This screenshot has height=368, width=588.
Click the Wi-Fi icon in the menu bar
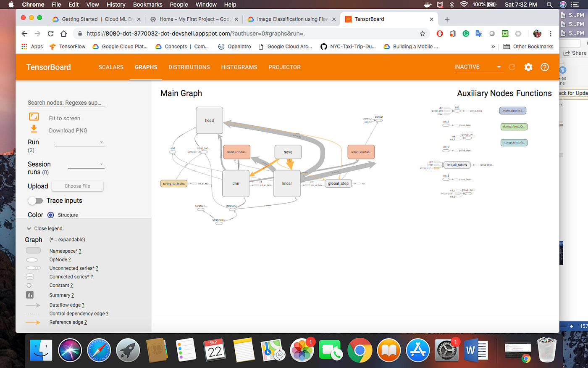coord(464,5)
